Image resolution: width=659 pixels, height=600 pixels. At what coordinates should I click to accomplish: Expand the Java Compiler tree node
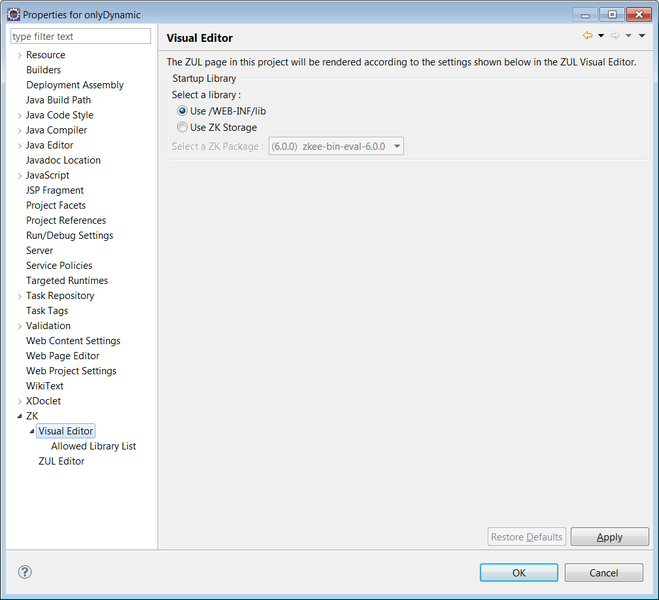pyautogui.click(x=20, y=130)
